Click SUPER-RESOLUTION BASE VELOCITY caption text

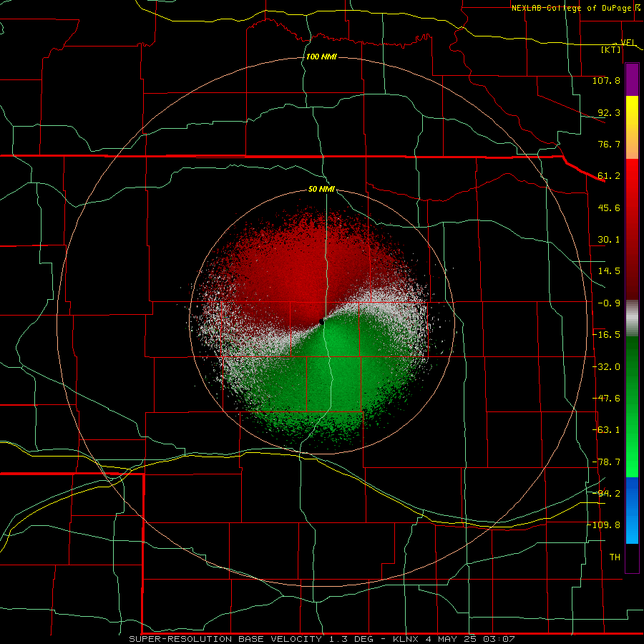(x=225, y=639)
